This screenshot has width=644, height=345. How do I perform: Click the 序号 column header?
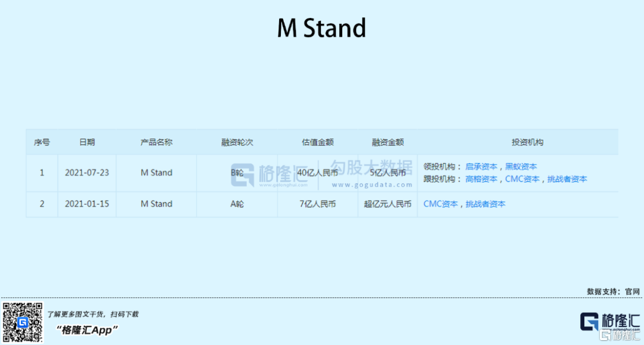42,142
